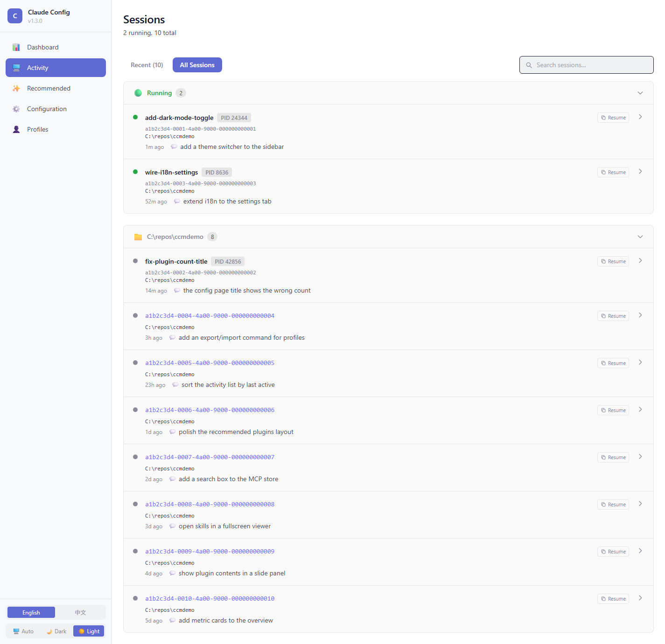The image size is (665, 644).
Task: Click the PID 42856 badge
Action: coord(228,262)
